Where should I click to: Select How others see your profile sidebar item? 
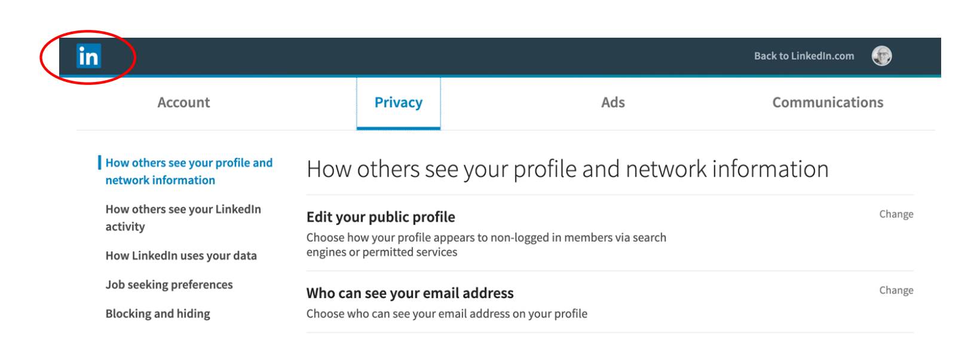(189, 171)
